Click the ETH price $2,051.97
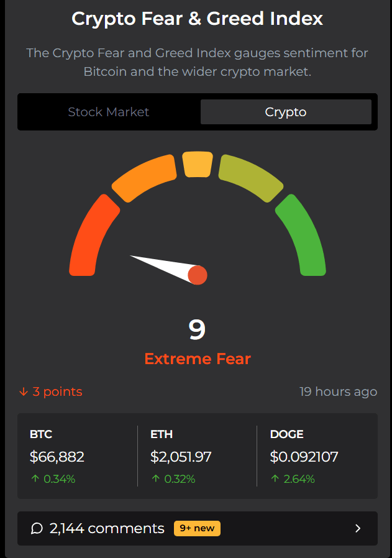 click(181, 457)
